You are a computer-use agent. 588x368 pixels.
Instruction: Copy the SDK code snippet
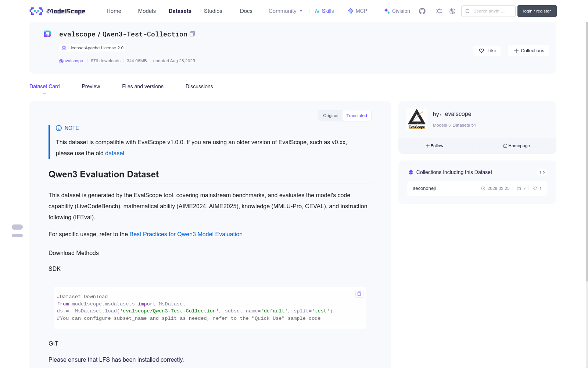[359, 294]
